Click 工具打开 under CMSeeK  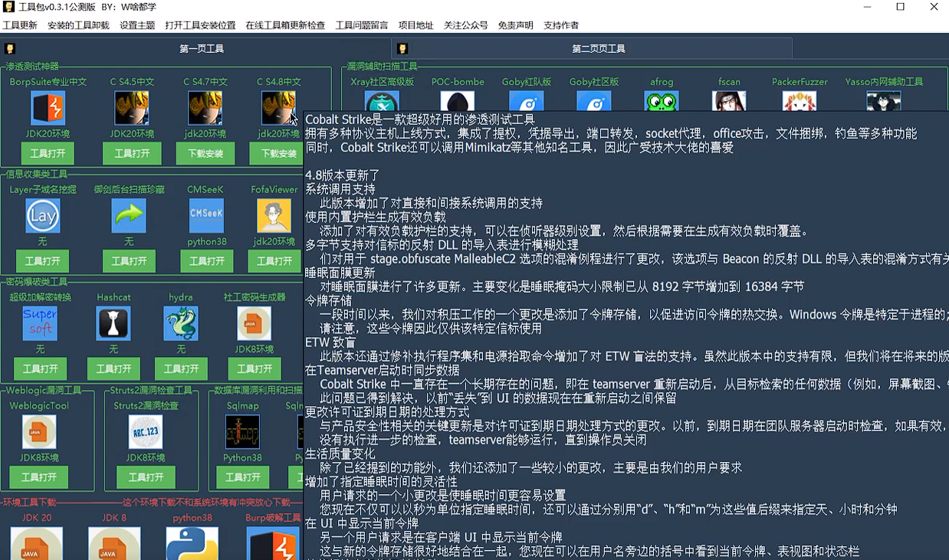[207, 260]
